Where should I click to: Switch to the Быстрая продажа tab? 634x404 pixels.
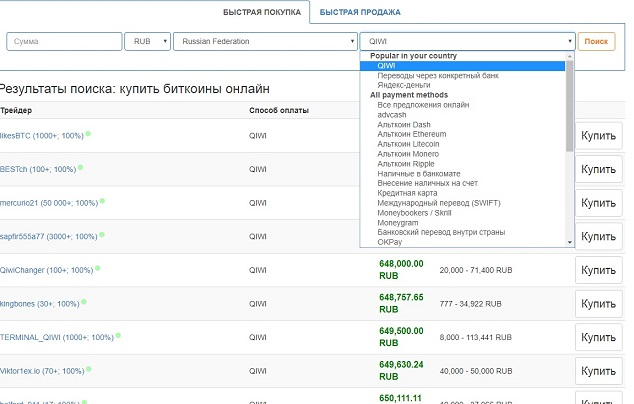pyautogui.click(x=360, y=13)
